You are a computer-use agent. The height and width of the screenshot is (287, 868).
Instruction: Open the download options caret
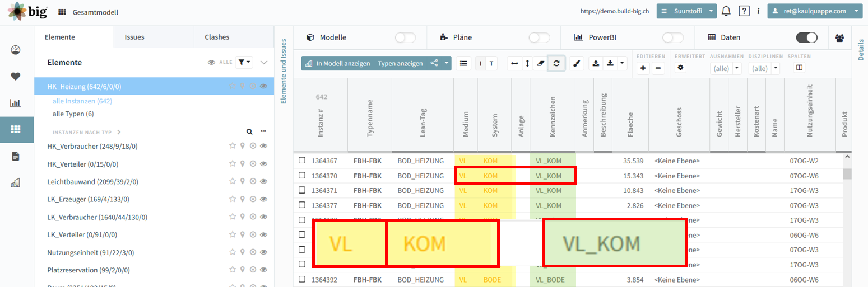click(623, 64)
